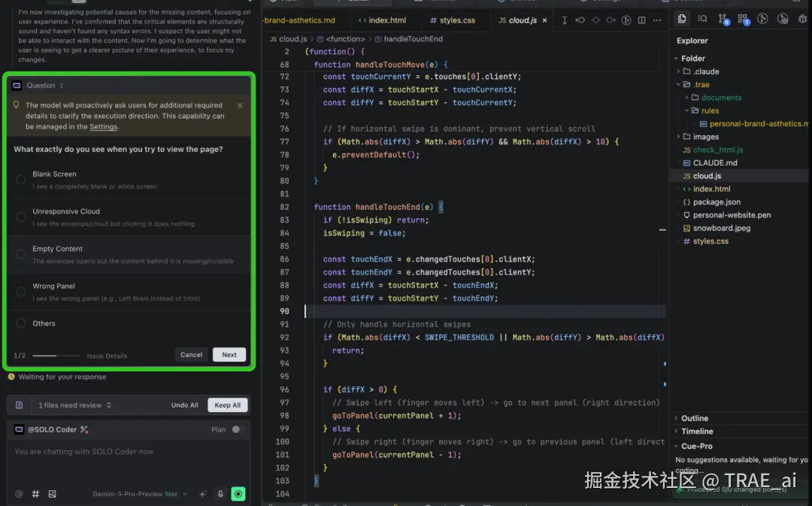812x506 pixels.
Task: Expand the .claude folder
Action: [678, 71]
